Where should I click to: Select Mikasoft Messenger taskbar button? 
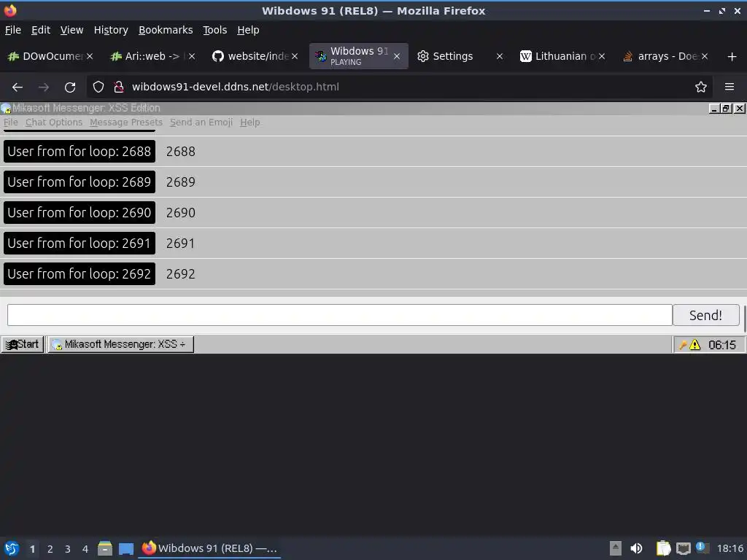tap(120, 344)
